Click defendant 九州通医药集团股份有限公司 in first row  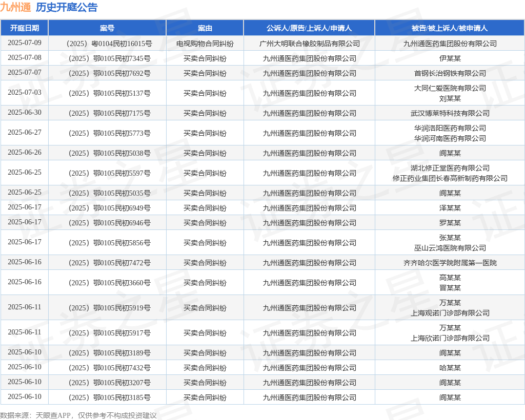pos(450,44)
